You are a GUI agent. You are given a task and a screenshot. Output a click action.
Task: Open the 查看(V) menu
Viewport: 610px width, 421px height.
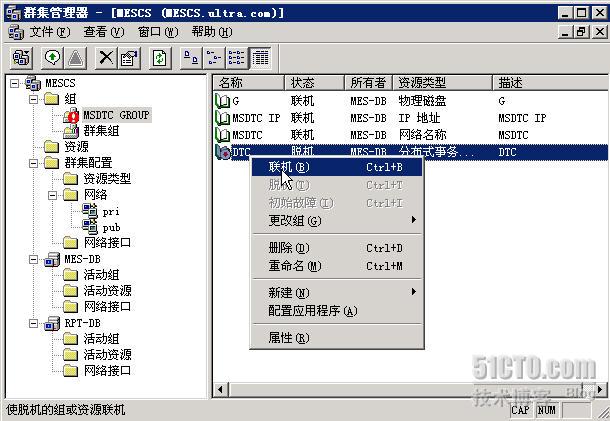point(103,32)
